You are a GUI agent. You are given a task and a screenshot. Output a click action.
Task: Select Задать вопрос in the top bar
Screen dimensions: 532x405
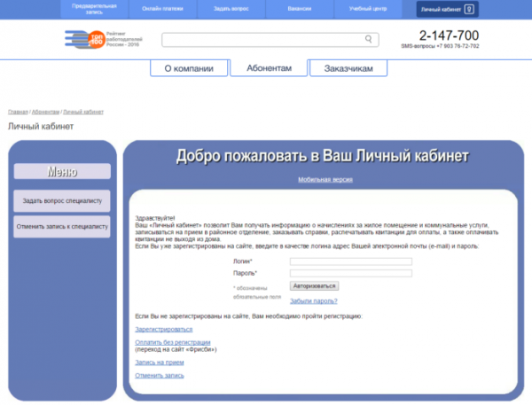point(231,9)
